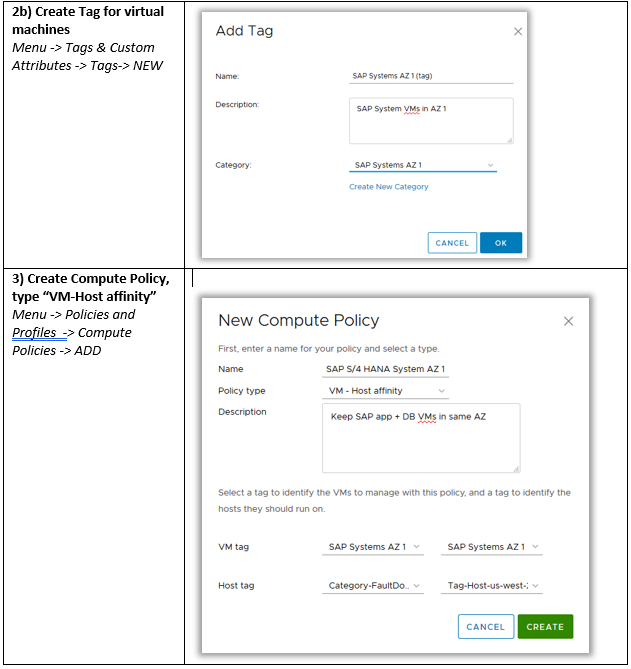Confirm tag creation with OK button
The image size is (631, 669).
pos(500,243)
